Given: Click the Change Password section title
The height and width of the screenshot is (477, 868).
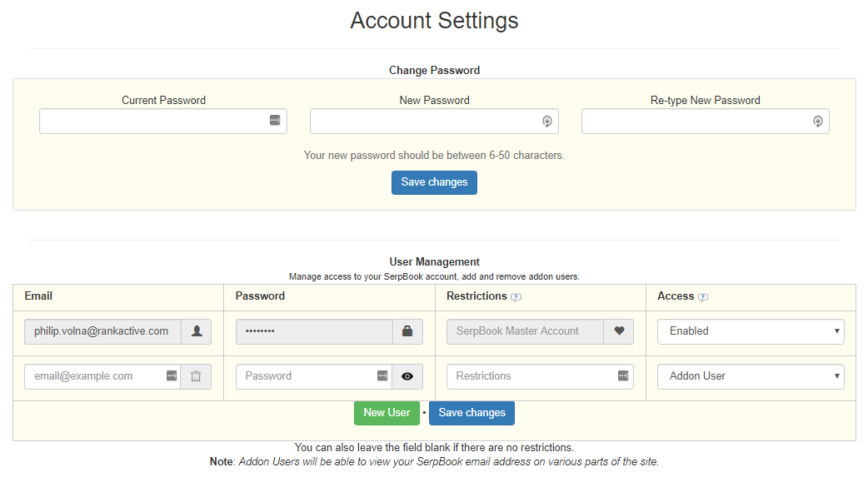Looking at the screenshot, I should 434,70.
